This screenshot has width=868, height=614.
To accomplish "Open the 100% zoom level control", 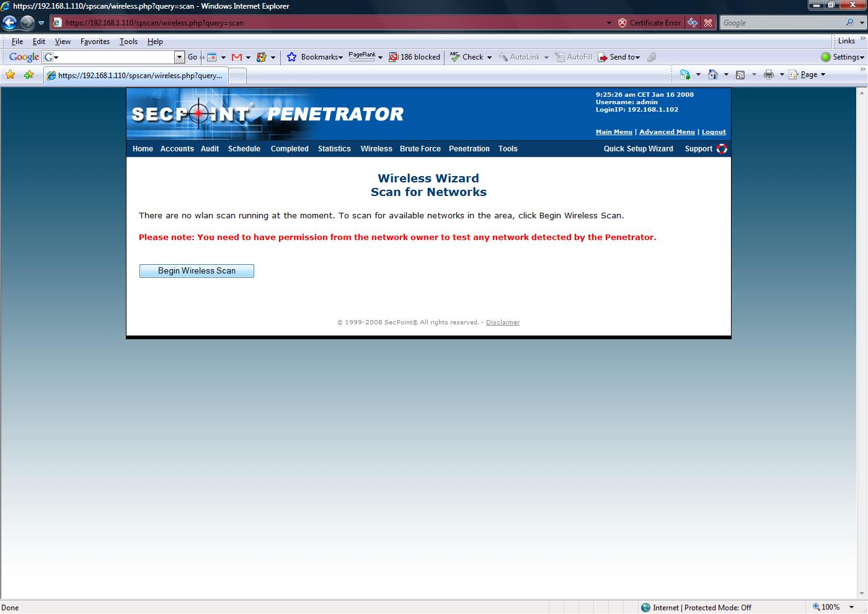I will coord(835,607).
